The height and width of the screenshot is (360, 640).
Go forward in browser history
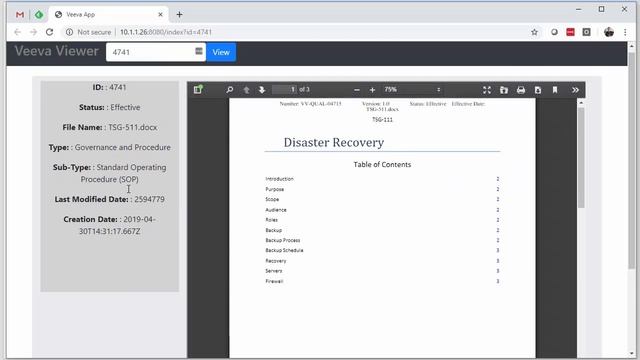(x=33, y=32)
